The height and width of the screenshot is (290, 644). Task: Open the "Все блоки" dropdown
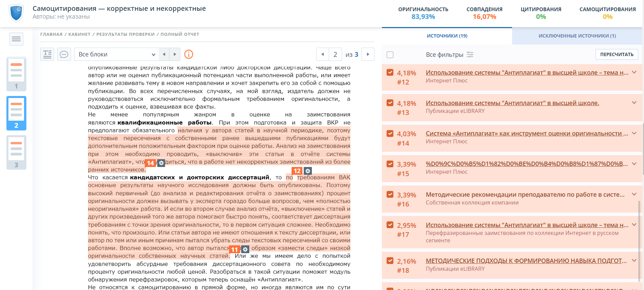117,54
